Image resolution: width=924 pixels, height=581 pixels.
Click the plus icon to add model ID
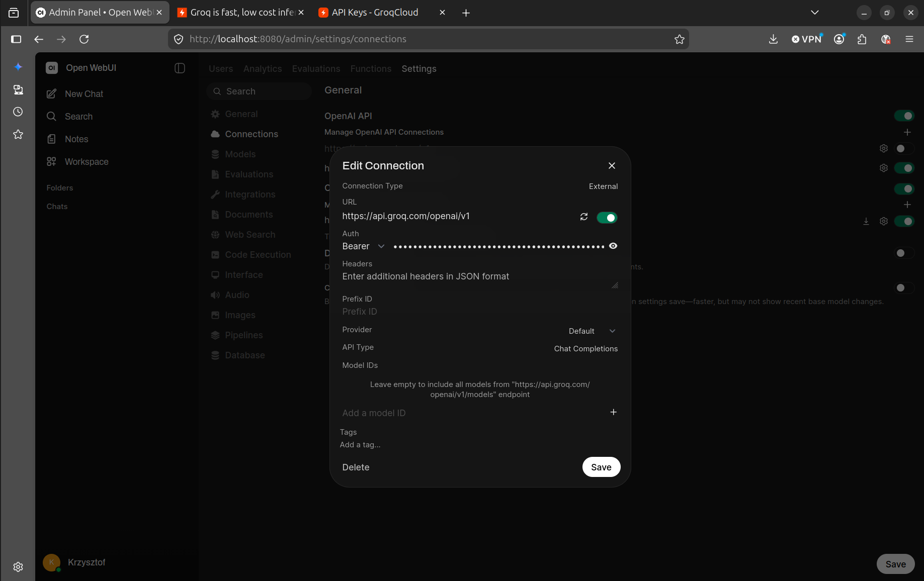click(x=614, y=412)
